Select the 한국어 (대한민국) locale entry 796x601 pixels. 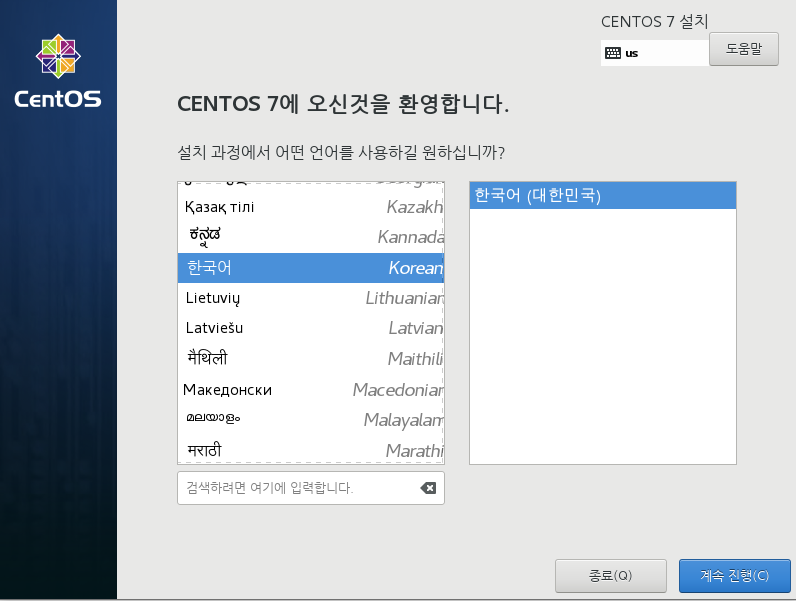tap(603, 195)
